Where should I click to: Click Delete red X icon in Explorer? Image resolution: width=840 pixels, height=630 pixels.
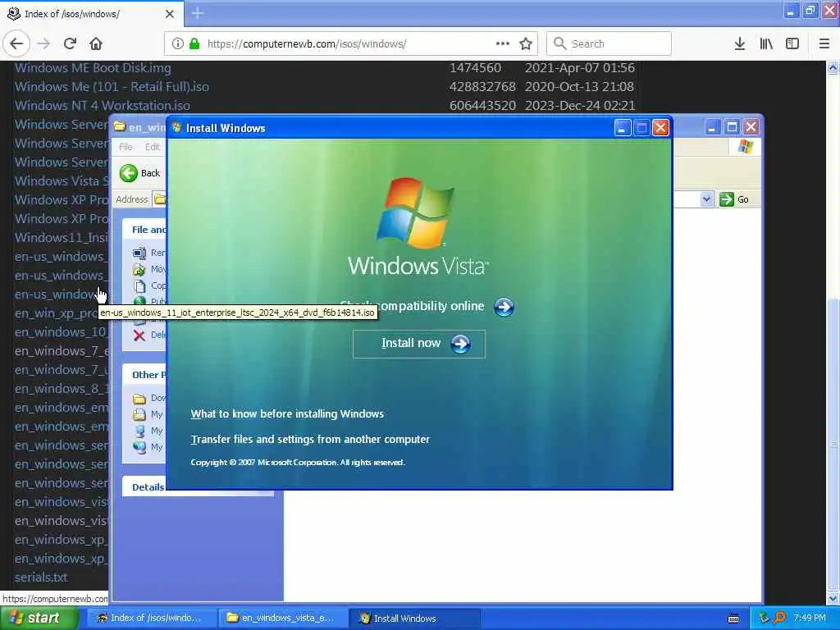139,336
